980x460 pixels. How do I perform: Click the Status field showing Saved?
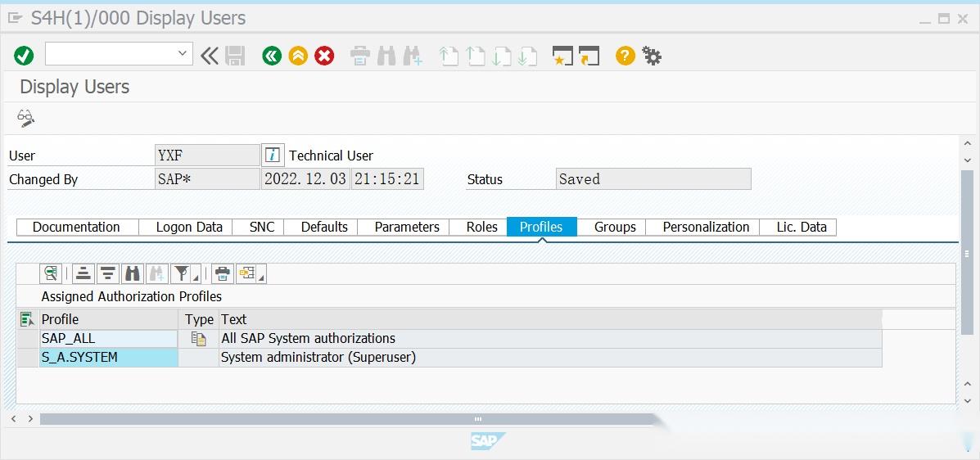coord(653,178)
